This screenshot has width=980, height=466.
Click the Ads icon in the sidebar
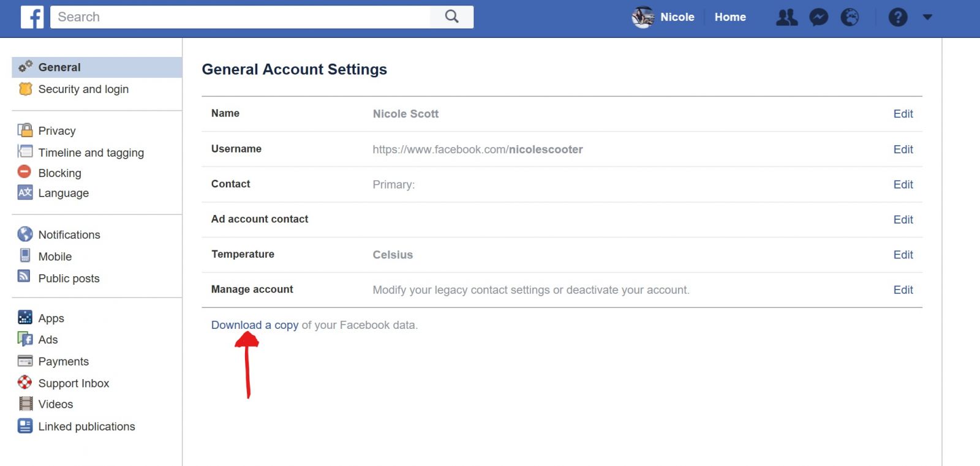(25, 339)
